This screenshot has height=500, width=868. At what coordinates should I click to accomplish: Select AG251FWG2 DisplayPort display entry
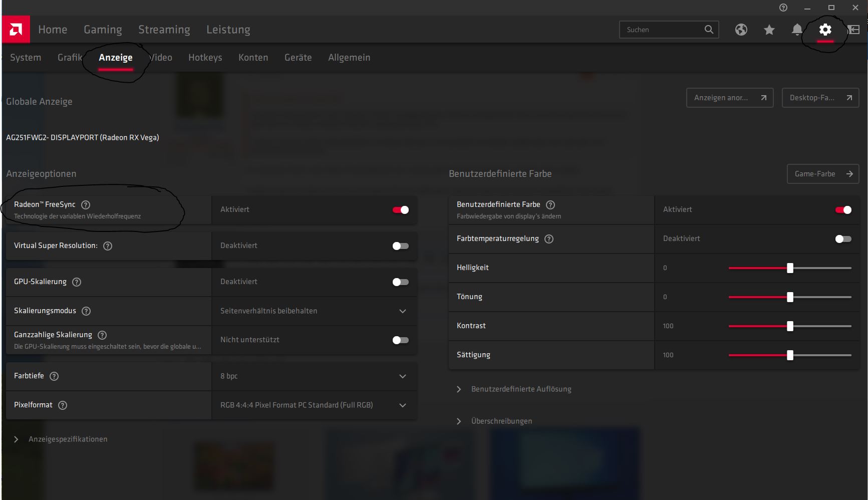(83, 137)
